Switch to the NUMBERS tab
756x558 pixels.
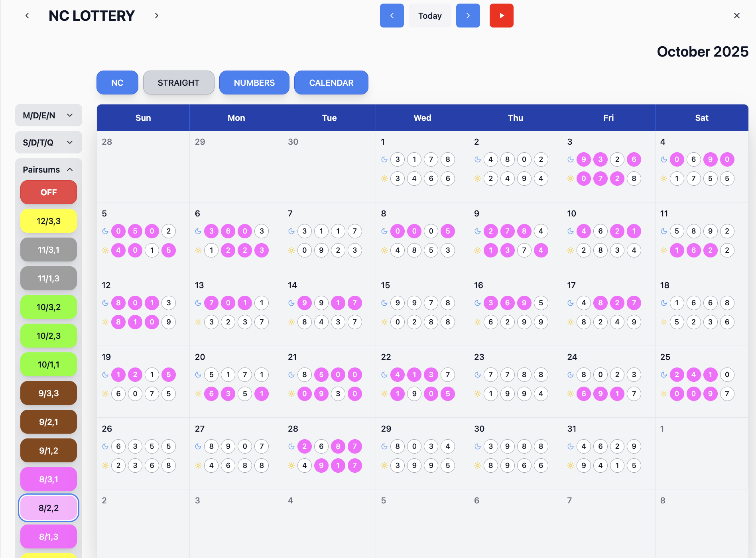(254, 83)
